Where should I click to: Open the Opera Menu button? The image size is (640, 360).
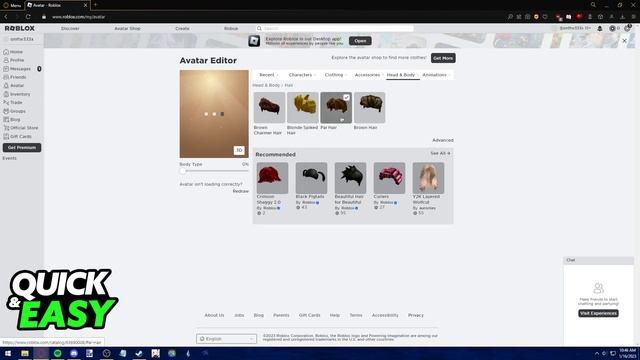click(x=12, y=5)
